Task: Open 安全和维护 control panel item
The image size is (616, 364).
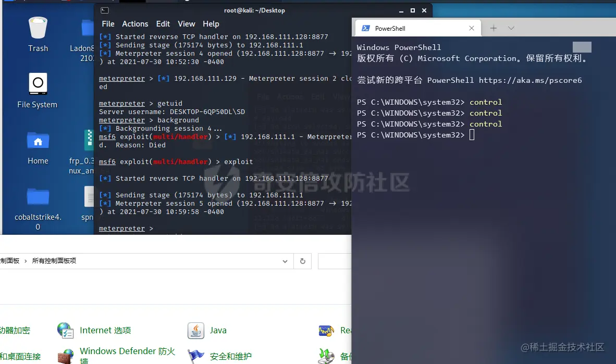Action: coord(230,356)
